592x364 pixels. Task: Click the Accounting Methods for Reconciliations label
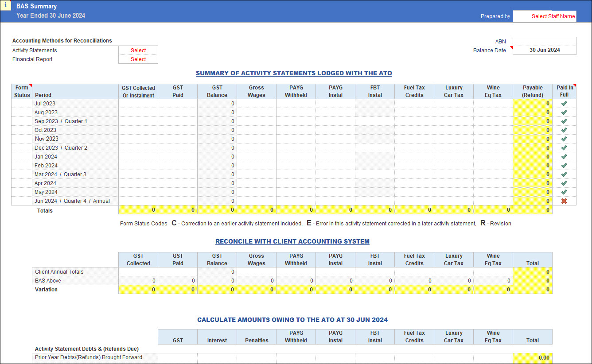click(62, 41)
